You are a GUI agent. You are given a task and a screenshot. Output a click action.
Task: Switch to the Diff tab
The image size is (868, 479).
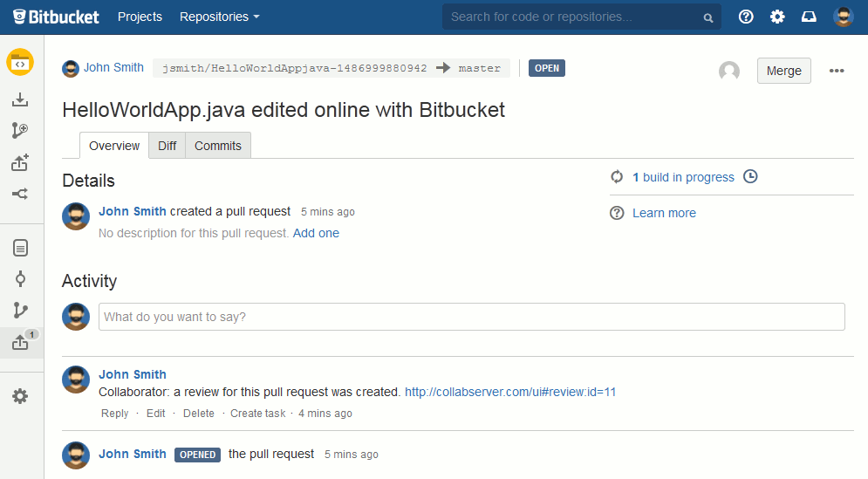point(167,146)
